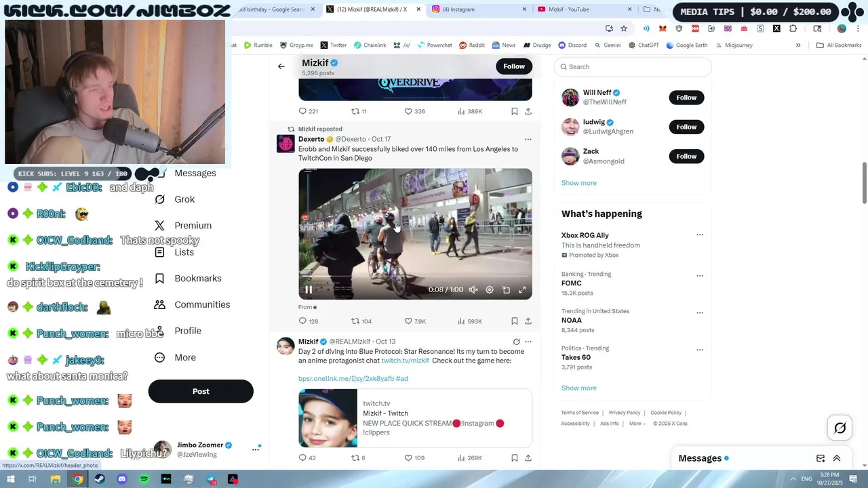Expand the Dexerto video to fullscreen
The image size is (868, 488).
coord(522,289)
